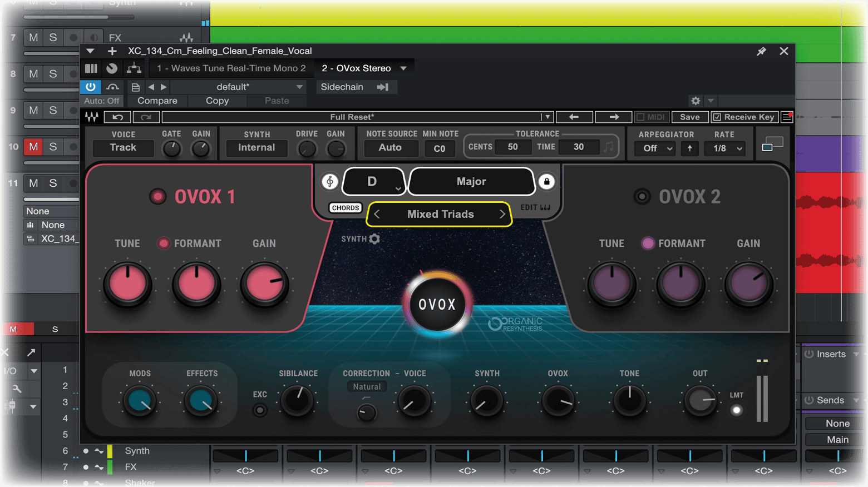Toggle tolerance time note-sync icon

609,147
